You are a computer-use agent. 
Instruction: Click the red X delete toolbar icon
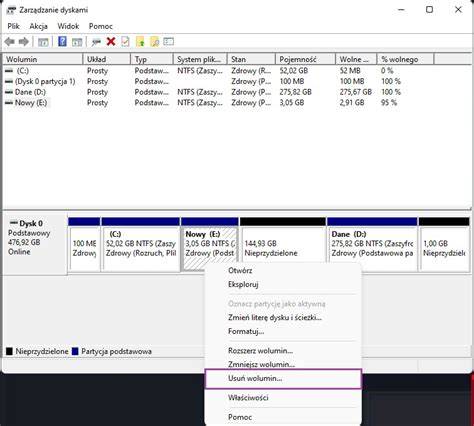[111, 42]
